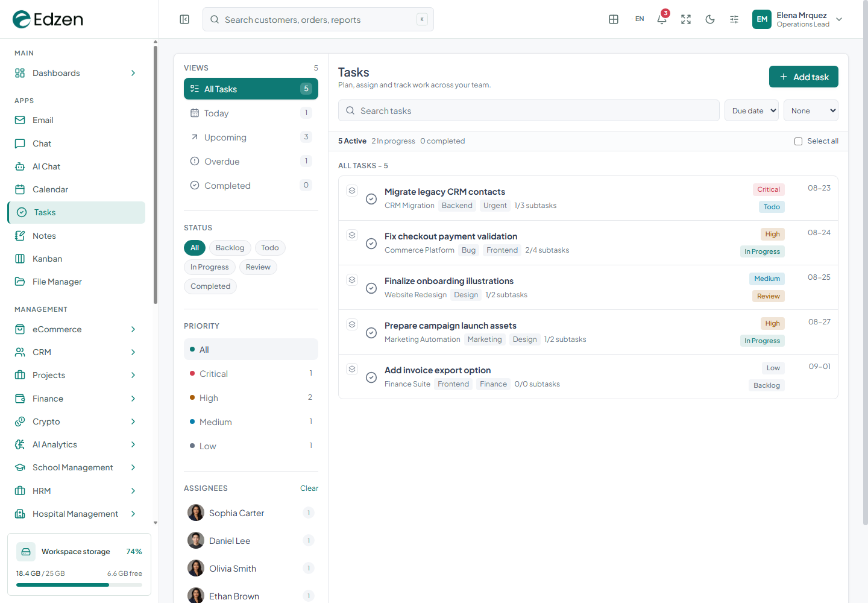868x603 pixels.
Task: Expand the Hospital Management section
Action: click(76, 514)
